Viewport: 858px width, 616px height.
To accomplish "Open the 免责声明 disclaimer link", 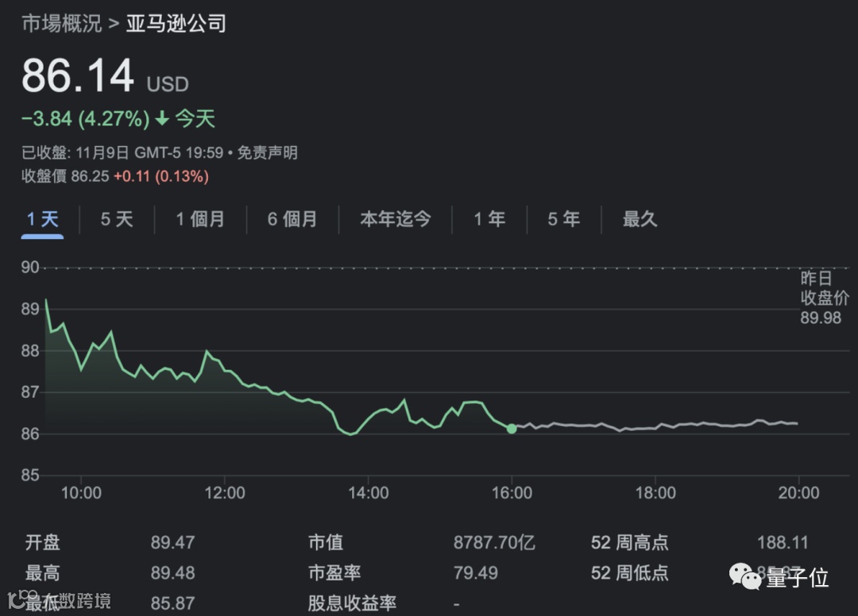I will point(268,152).
